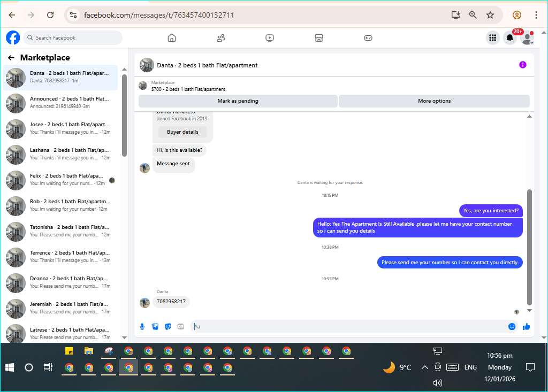Open the Video (Watch) icon
Viewport: 548px width, 392px height.
(270, 38)
